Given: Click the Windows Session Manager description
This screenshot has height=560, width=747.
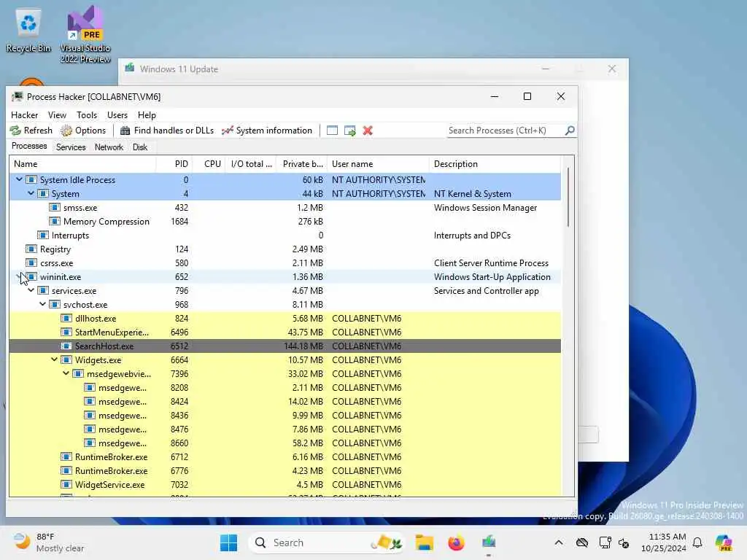Looking at the screenshot, I should tap(485, 208).
